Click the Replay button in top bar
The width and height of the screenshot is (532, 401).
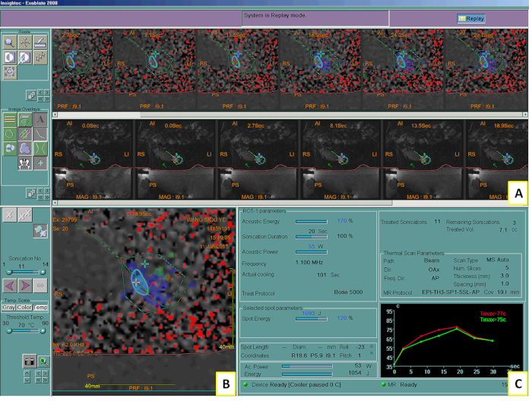pyautogui.click(x=471, y=18)
